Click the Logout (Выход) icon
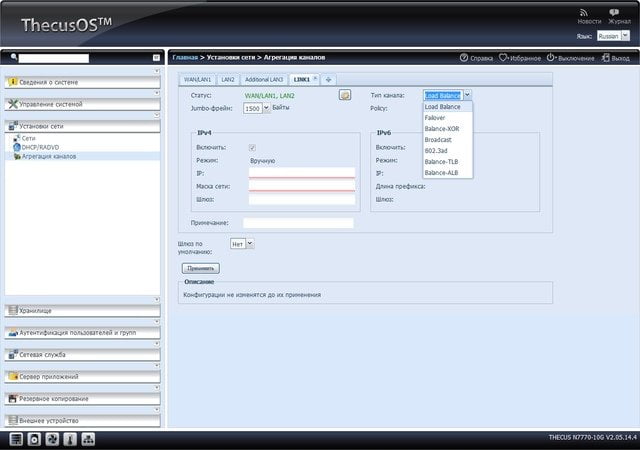Viewport: 640px width, 450px height. click(605, 58)
